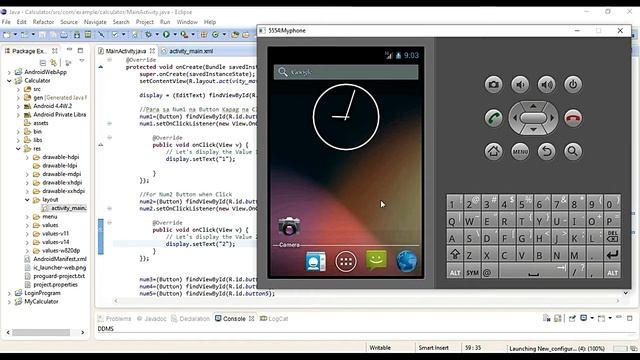Click the launch progress bar in status bar

pyautogui.click(x=620, y=349)
